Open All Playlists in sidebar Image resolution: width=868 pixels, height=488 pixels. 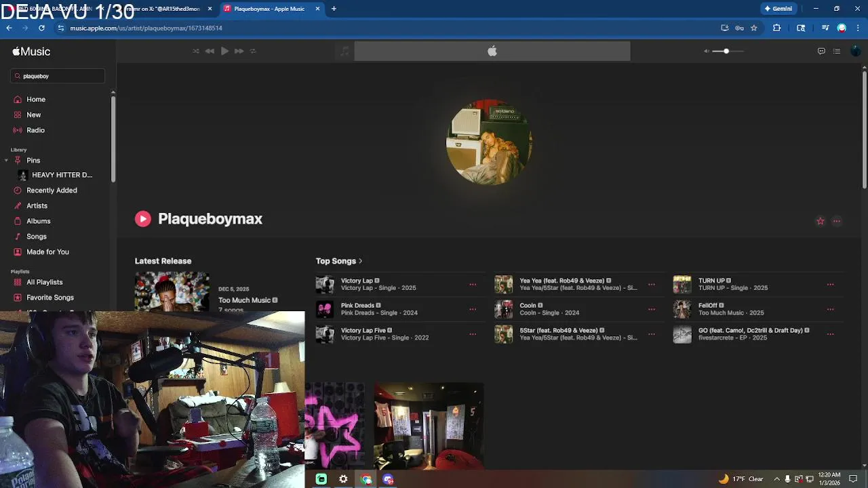(x=44, y=282)
